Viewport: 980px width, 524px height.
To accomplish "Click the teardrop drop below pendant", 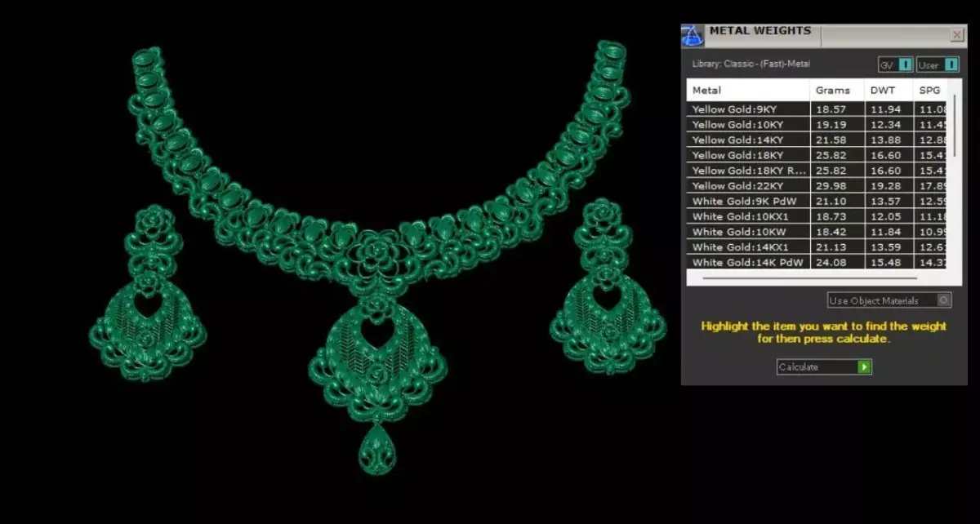I will pos(377,449).
